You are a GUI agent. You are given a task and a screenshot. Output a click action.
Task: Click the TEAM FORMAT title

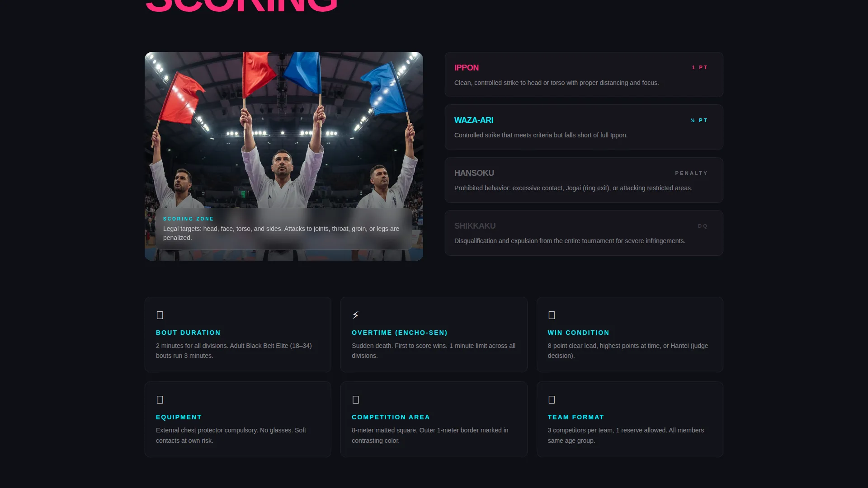pyautogui.click(x=576, y=417)
